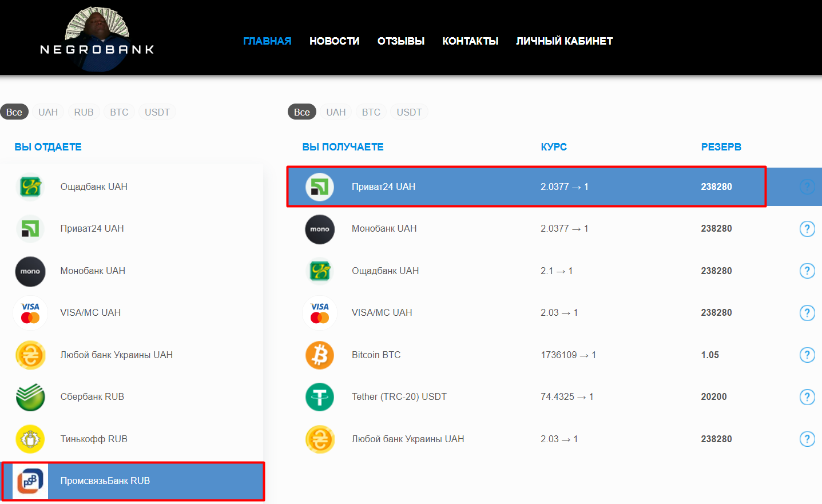Click the reserve value 20200
The width and height of the screenshot is (822, 504).
714,397
